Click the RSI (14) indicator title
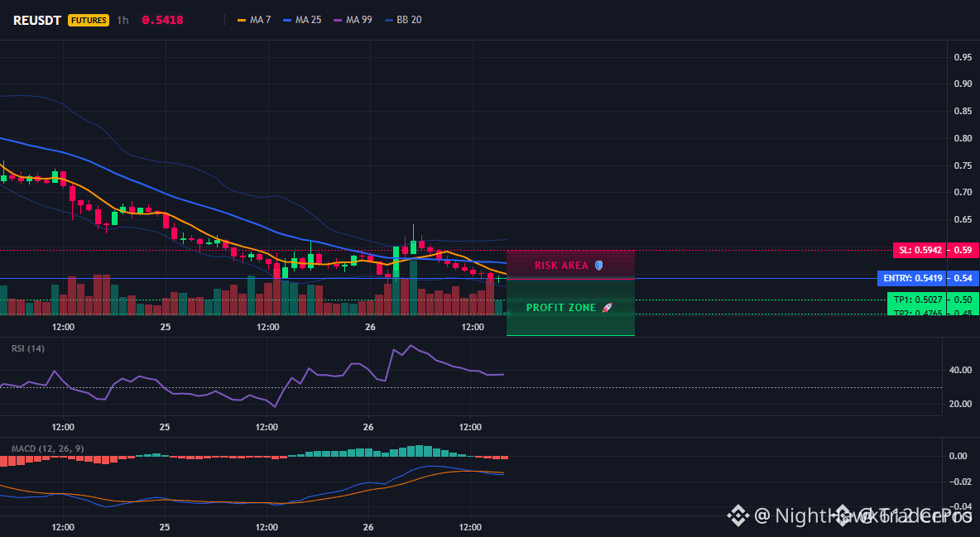This screenshot has height=537, width=980. [x=28, y=348]
